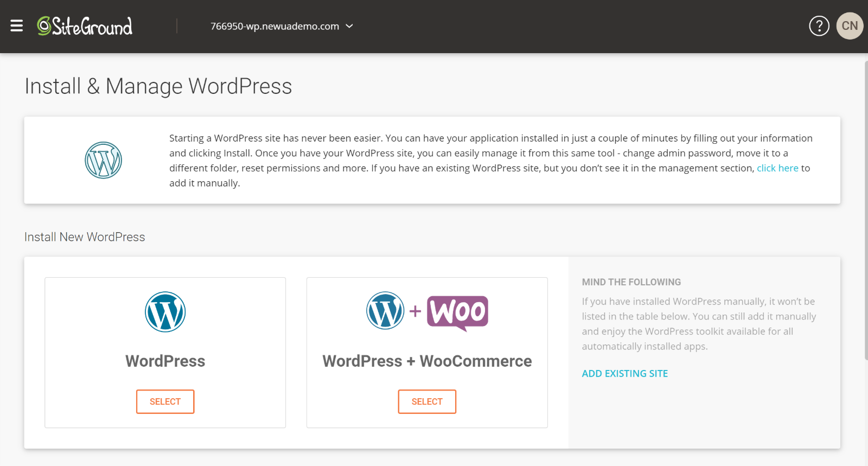868x466 pixels.
Task: Click the WordPress logo in intro banner
Action: pos(103,160)
